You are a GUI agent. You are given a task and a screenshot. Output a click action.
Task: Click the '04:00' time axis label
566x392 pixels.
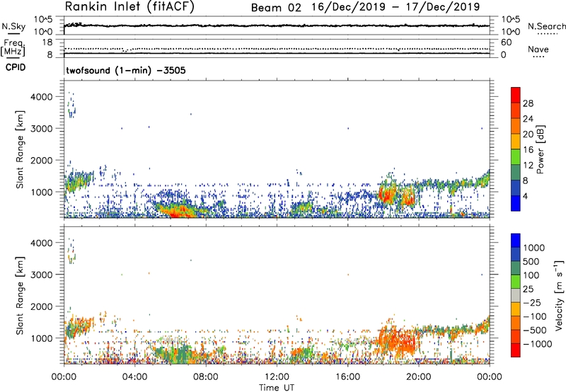(134, 377)
